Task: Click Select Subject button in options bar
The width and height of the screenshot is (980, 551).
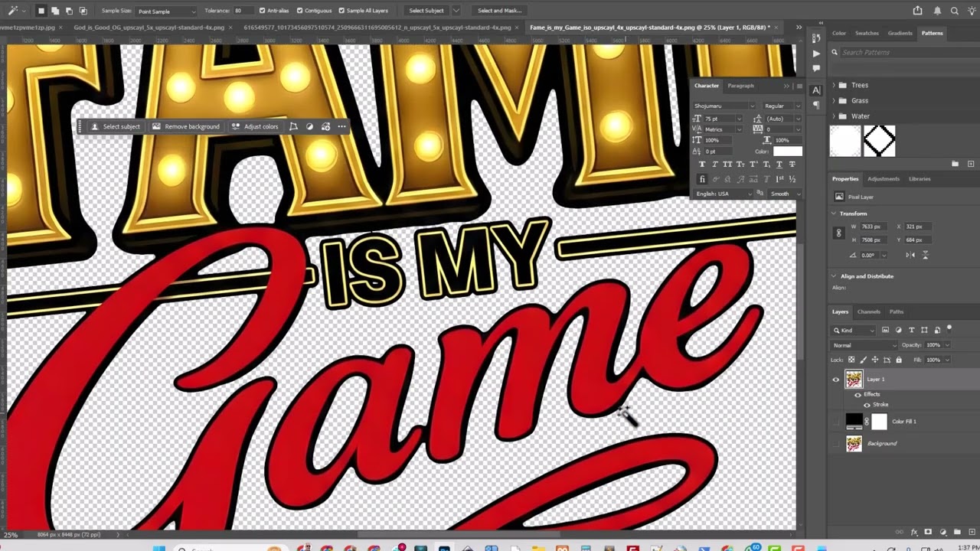Action: pyautogui.click(x=426, y=11)
